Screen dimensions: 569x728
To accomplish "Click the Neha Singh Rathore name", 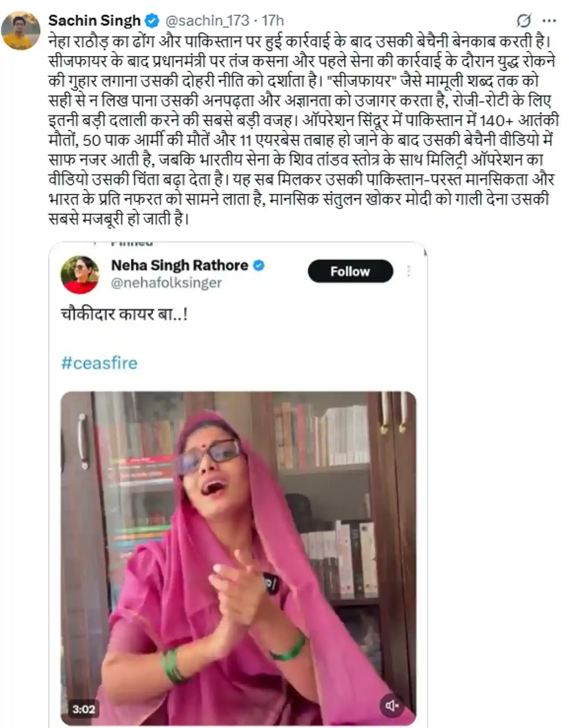I will [x=180, y=266].
